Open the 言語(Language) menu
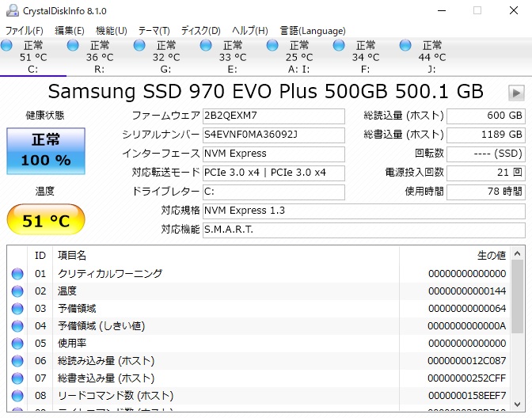 [x=313, y=31]
